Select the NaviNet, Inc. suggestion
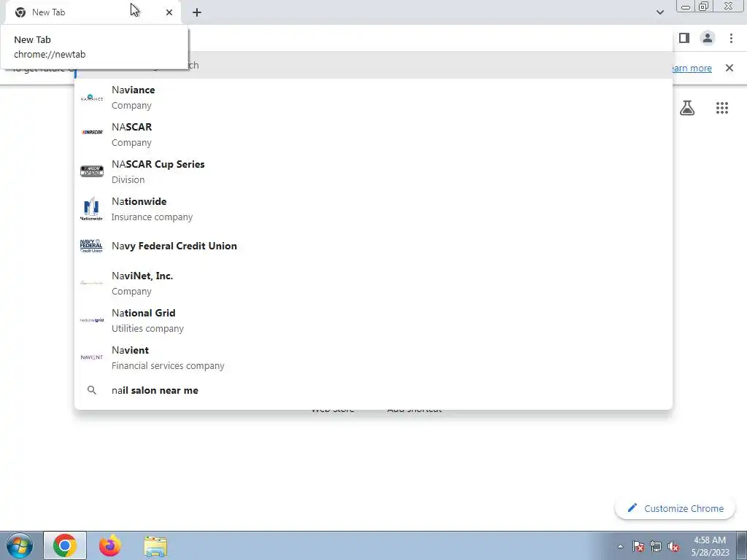The height and width of the screenshot is (560, 747). 373,284
